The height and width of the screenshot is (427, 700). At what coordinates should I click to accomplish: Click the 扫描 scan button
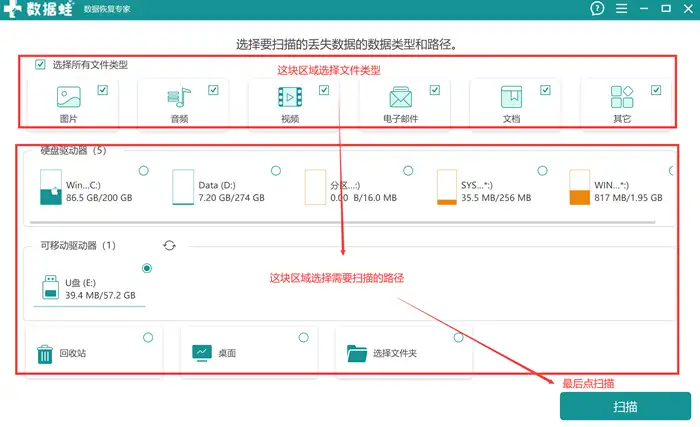(x=625, y=406)
